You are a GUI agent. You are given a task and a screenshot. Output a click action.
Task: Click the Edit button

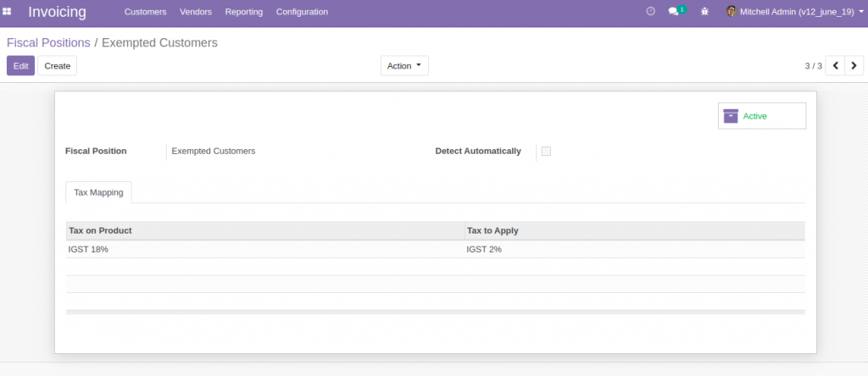pos(20,66)
